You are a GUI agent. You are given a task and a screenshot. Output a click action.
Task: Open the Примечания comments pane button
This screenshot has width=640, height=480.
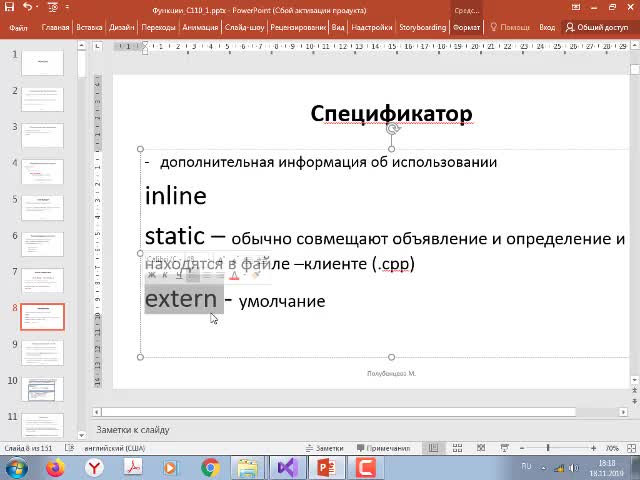point(384,448)
